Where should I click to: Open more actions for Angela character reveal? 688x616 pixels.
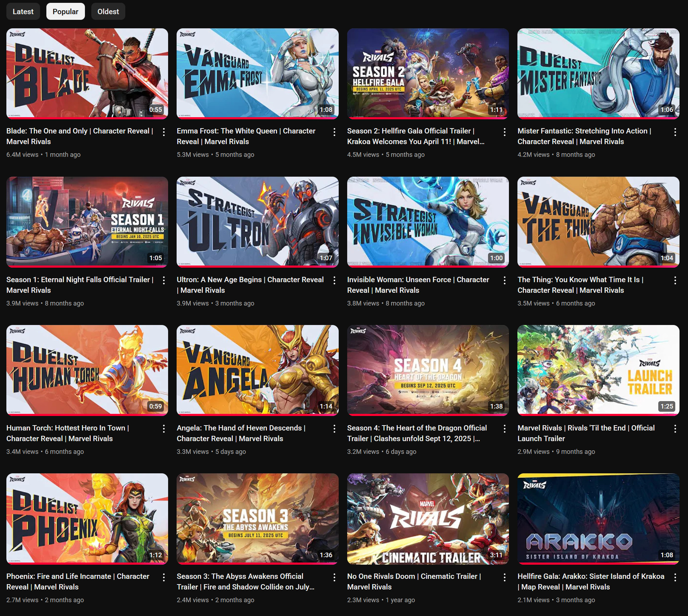[334, 429]
